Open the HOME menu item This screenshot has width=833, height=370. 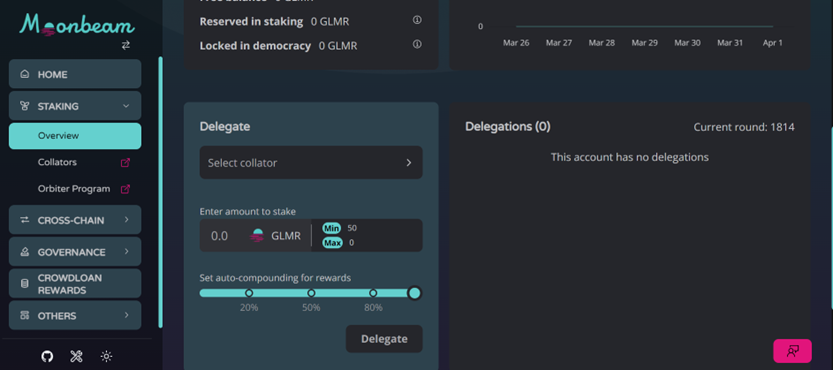tap(75, 74)
